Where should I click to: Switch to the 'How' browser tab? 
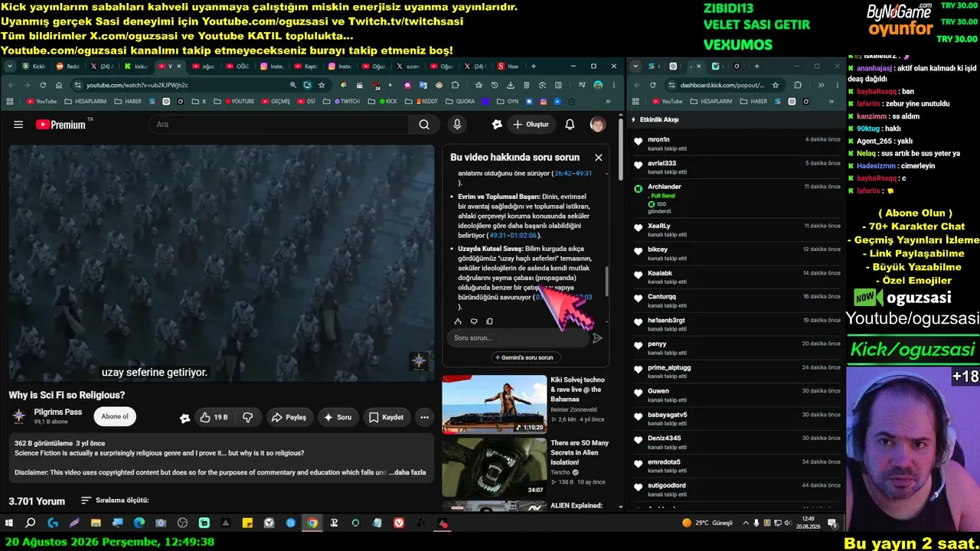[509, 67]
